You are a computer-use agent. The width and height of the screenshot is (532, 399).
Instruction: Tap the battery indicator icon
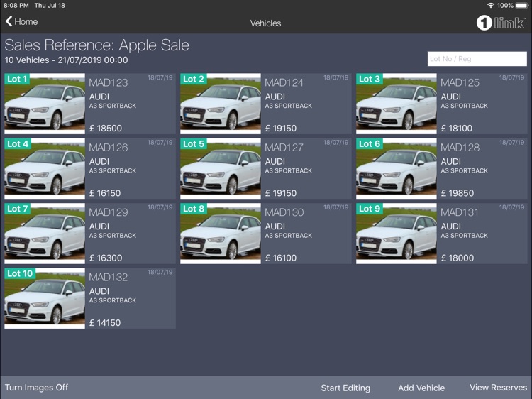coord(521,5)
